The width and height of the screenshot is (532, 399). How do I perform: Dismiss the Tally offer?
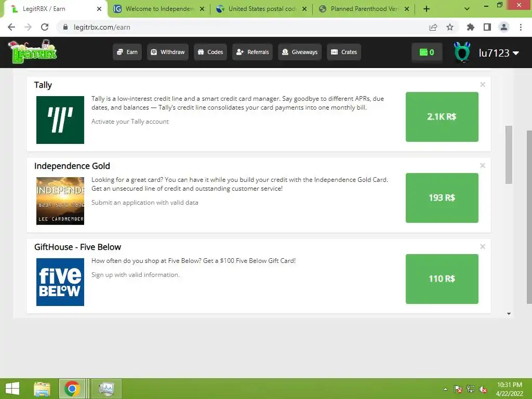pos(483,85)
